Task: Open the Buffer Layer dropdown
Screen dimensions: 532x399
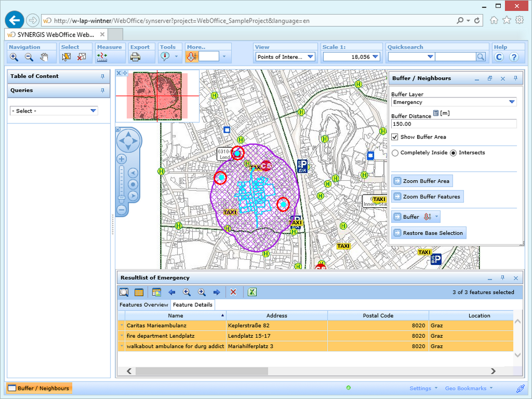Action: tap(512, 102)
